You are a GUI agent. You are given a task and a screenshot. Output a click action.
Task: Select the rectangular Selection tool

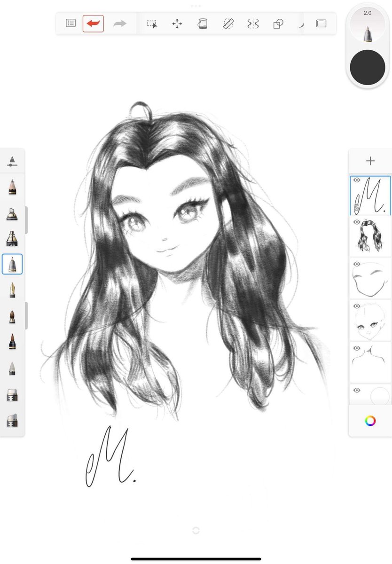coord(152,23)
